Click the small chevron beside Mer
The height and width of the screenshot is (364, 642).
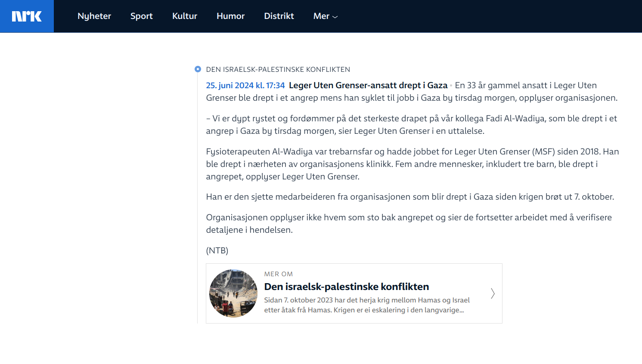335,17
